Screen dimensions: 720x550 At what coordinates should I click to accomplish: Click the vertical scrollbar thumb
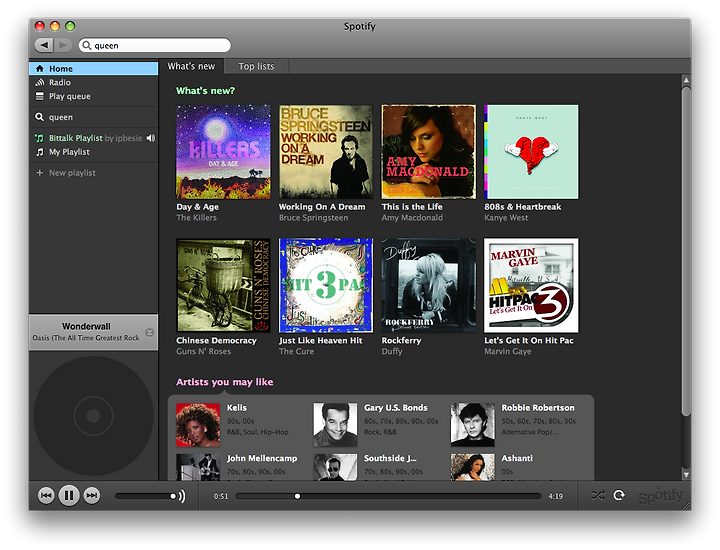point(686,251)
